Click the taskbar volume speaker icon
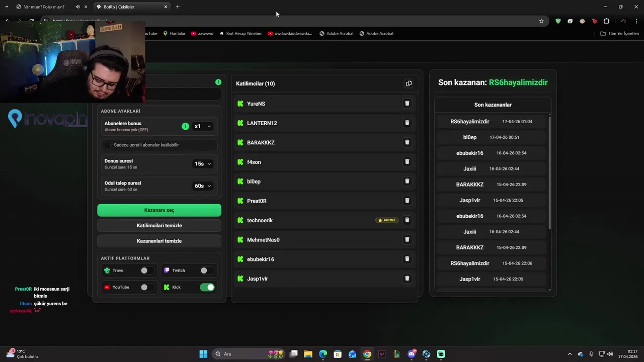The image size is (644, 362). tap(610, 354)
